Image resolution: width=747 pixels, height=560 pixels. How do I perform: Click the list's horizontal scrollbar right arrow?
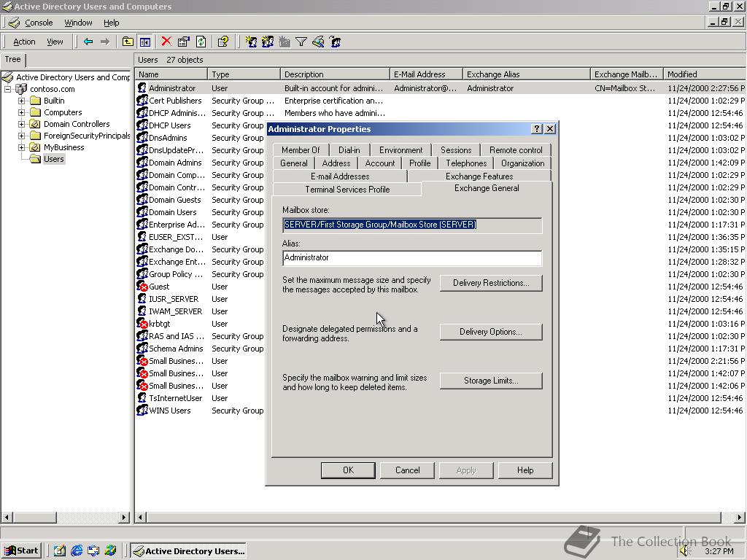point(739,517)
